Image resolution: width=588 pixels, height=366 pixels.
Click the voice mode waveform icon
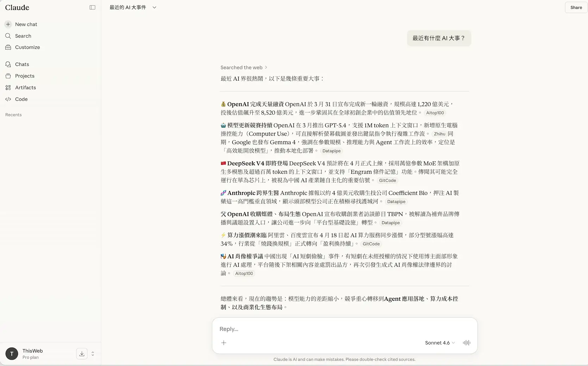tap(467, 343)
